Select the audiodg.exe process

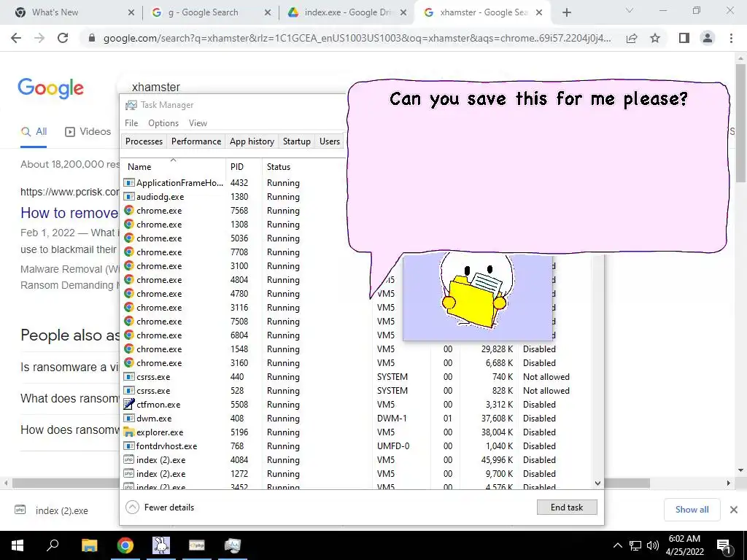pos(233,197)
